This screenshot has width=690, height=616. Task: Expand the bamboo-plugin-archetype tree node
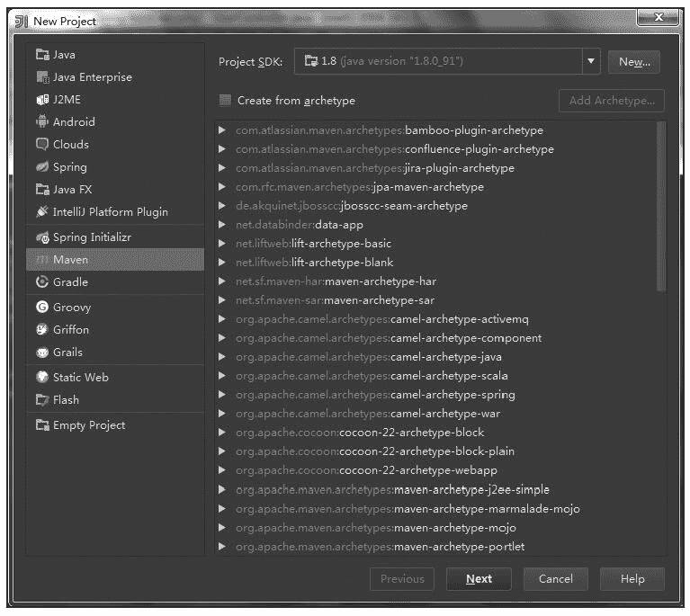coord(222,130)
